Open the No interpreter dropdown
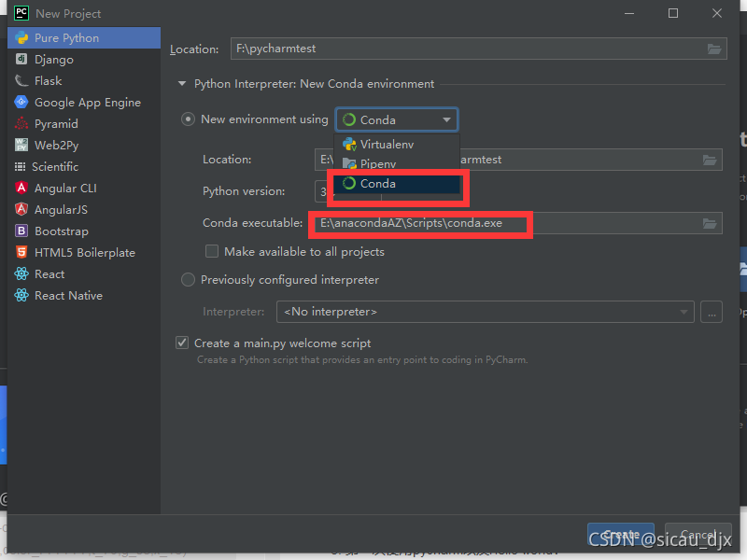The width and height of the screenshot is (747, 560). pos(485,312)
